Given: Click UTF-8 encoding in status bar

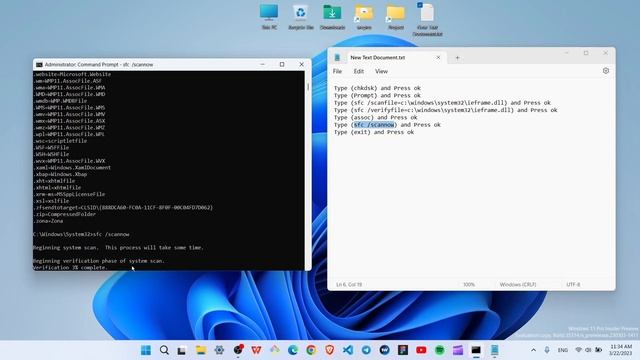Looking at the screenshot, I should tap(573, 284).
